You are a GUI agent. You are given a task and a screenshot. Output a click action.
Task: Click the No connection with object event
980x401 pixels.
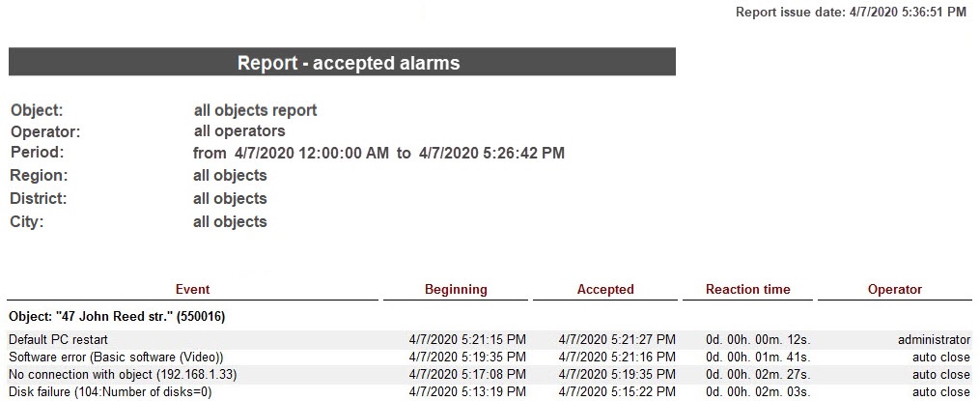click(123, 375)
